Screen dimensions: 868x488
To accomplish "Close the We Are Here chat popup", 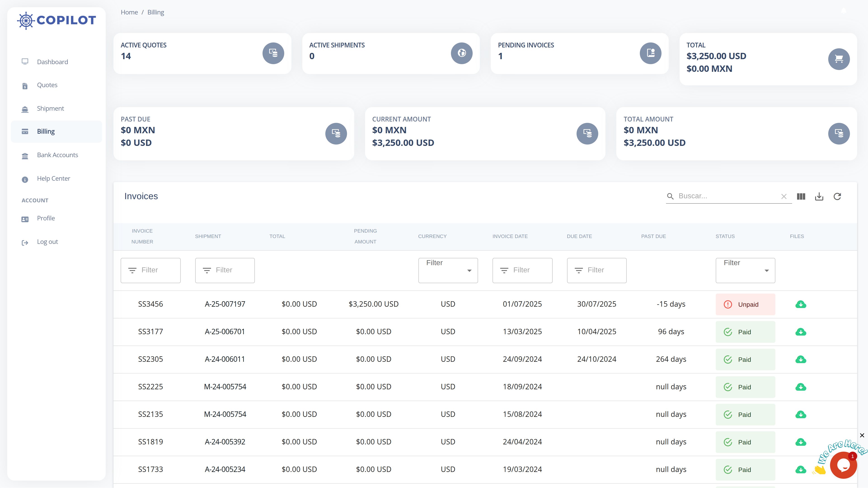I will click(x=862, y=435).
